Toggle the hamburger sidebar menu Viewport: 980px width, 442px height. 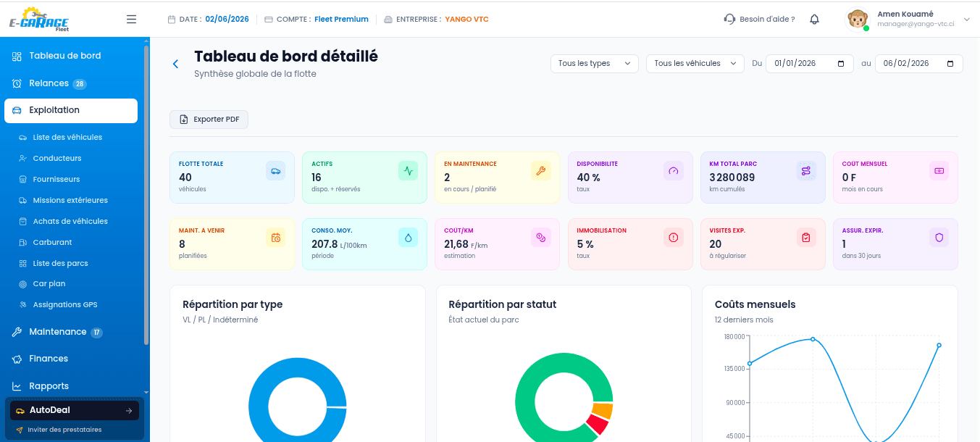131,20
